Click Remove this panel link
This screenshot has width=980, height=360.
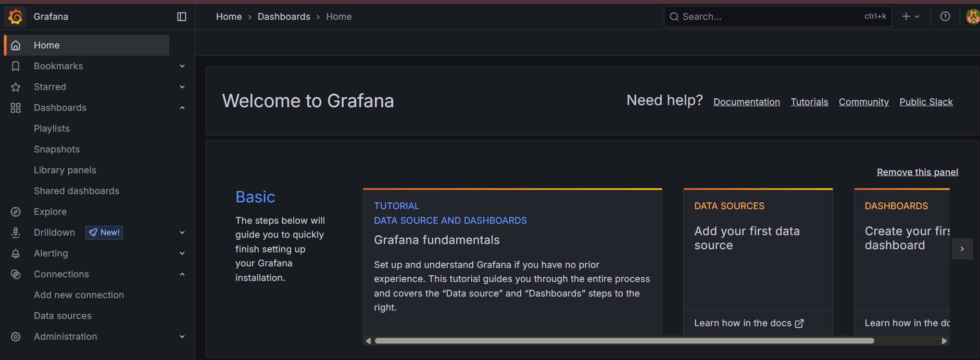[x=918, y=172]
